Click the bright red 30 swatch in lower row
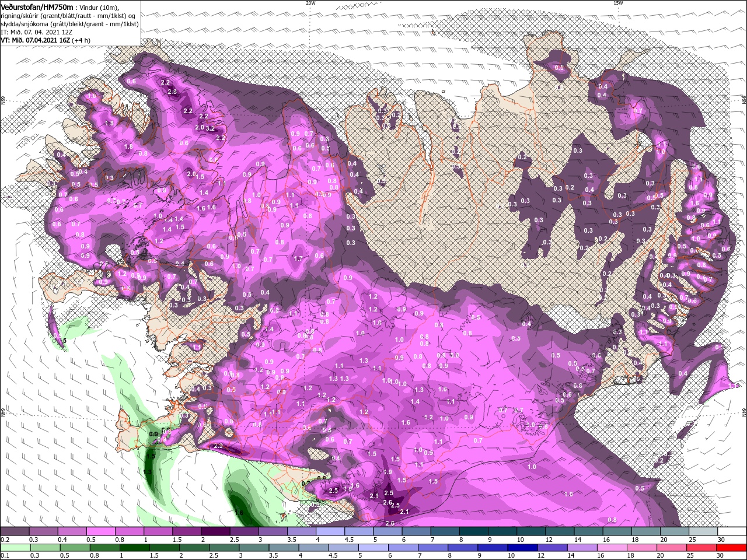The height and width of the screenshot is (560, 747). point(731,548)
